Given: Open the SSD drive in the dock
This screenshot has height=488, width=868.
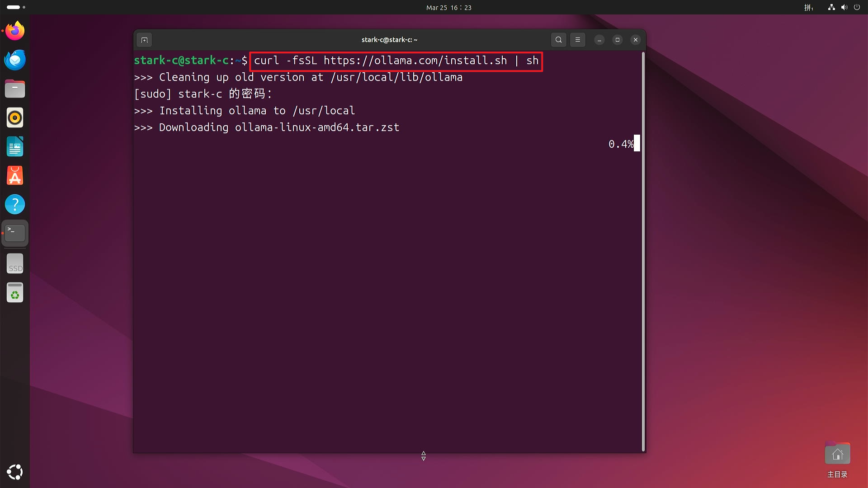Looking at the screenshot, I should (x=15, y=264).
